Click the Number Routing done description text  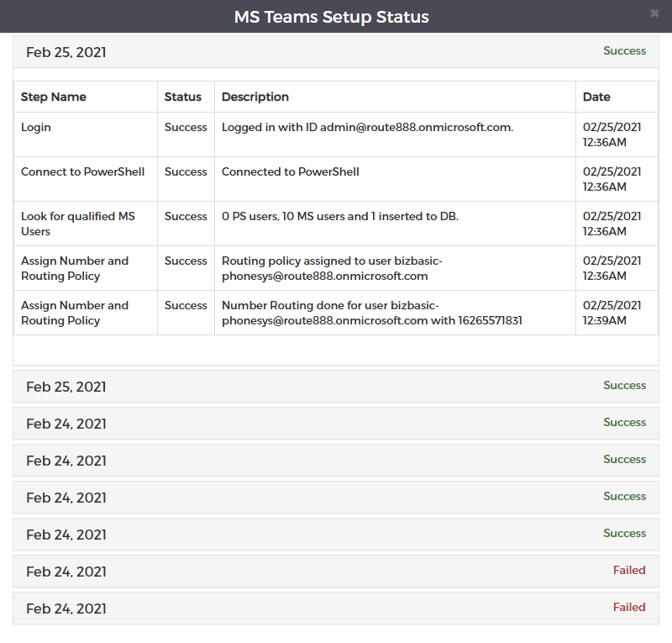[x=372, y=313]
